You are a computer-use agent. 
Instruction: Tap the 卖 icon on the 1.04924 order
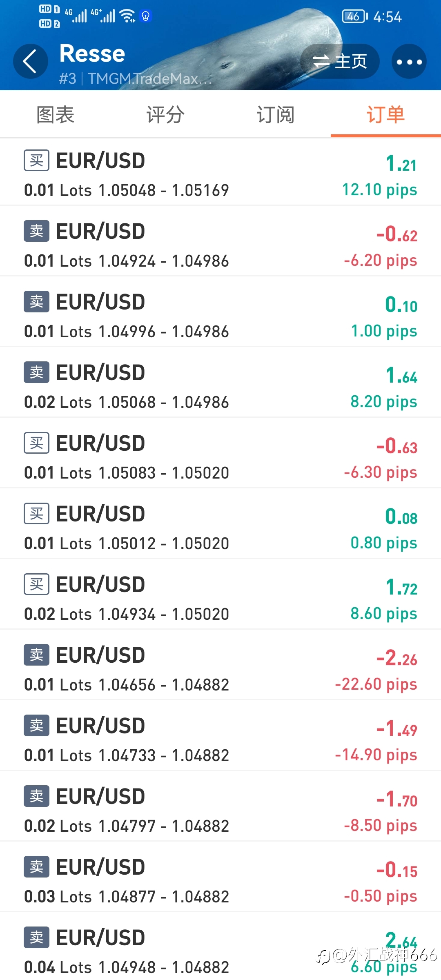coord(36,231)
